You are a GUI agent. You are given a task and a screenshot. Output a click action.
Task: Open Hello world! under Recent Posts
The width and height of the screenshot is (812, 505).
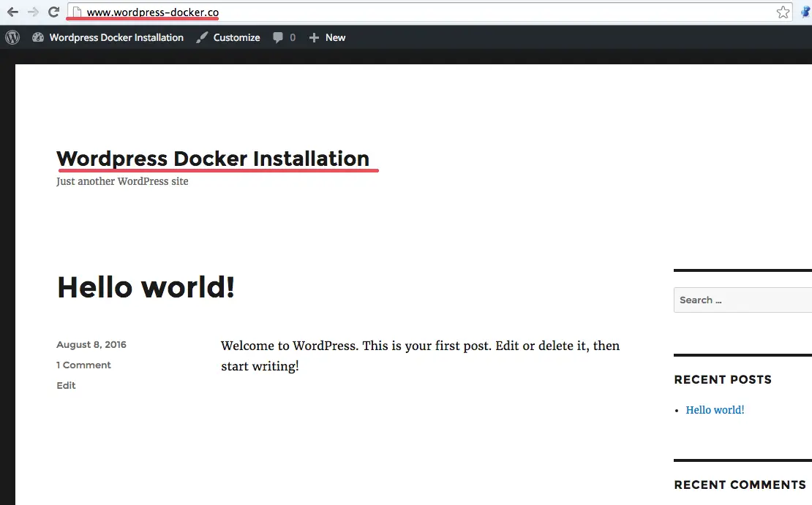(715, 410)
